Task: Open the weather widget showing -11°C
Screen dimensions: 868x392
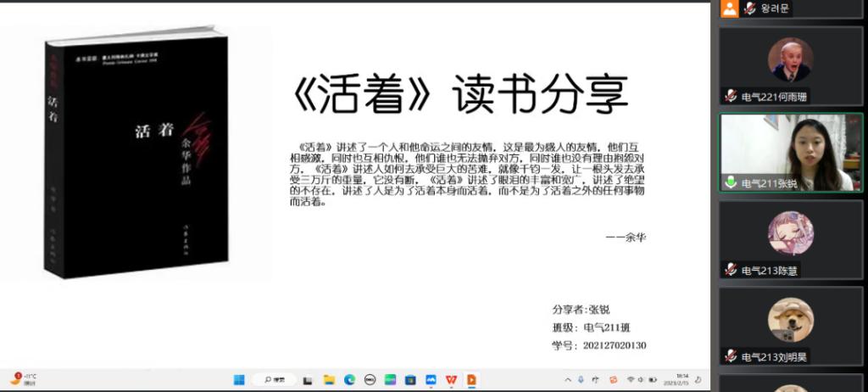Action: click(23, 380)
